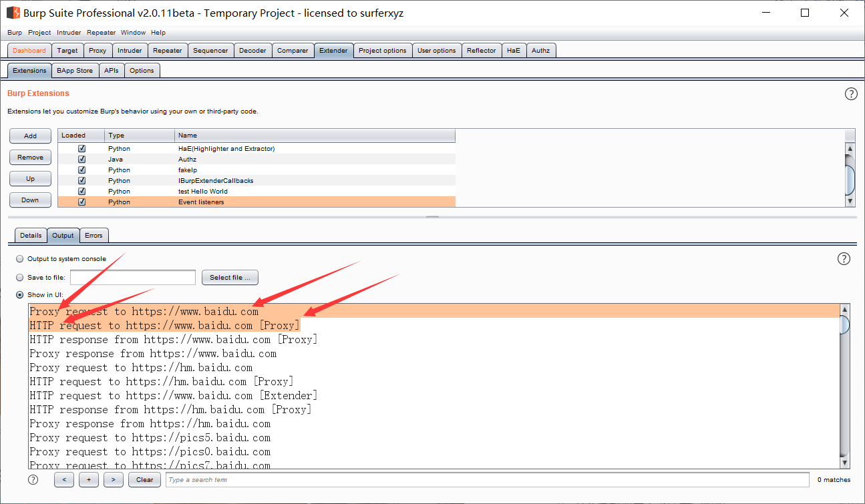Toggle the Loaded checkbox for IBurpExtenderCallbacks
Screen dimensions: 865x504
82,180
